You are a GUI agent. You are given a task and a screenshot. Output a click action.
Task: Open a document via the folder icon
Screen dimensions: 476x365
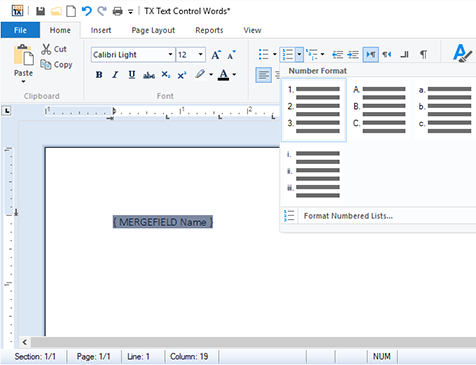point(56,11)
